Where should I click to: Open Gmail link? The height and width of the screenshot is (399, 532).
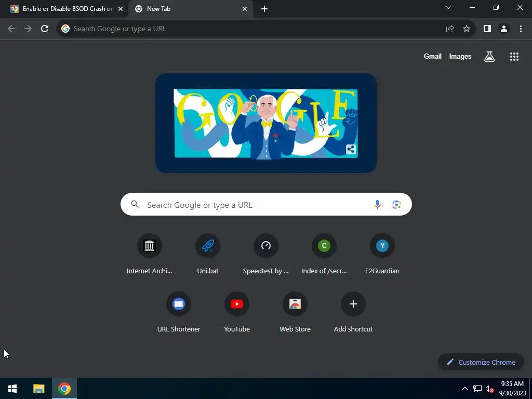433,56
